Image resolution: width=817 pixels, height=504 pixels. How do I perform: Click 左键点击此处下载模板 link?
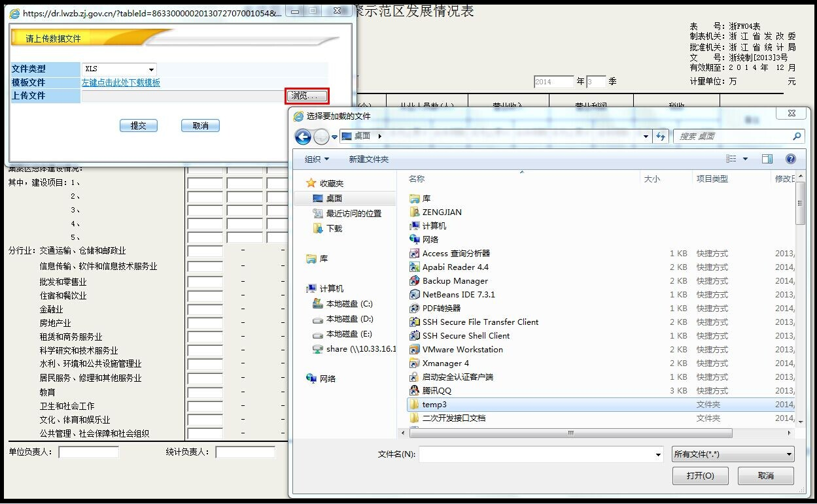pos(121,82)
